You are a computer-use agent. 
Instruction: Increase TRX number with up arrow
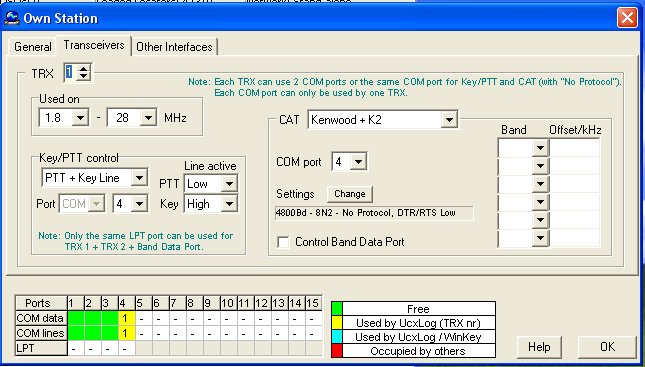click(84, 69)
